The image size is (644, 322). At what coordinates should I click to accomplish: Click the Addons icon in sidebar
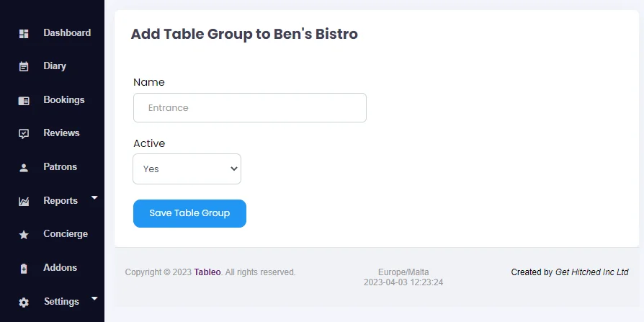point(24,269)
